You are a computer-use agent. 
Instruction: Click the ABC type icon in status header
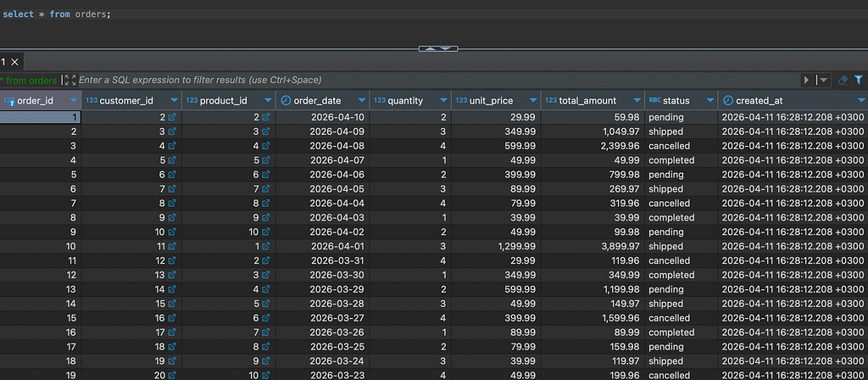(x=655, y=101)
